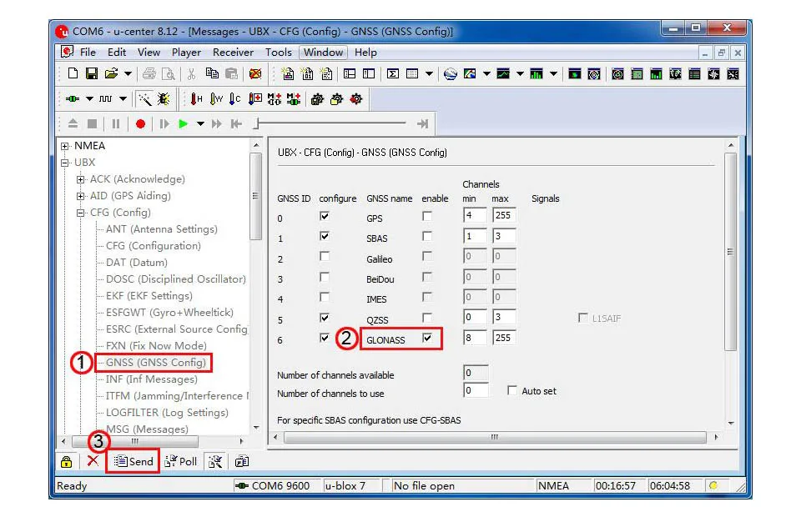Click the red X clear icon
The height and width of the screenshot is (532, 801).
93,461
